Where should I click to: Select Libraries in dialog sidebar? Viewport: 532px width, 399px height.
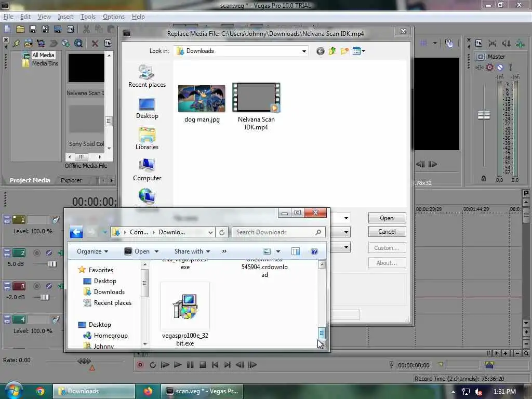[147, 139]
